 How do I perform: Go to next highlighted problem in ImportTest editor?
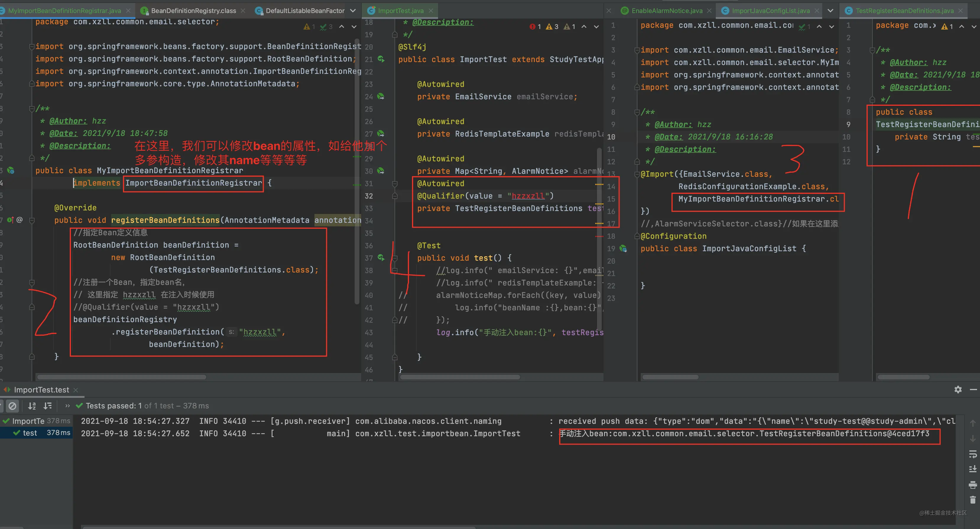point(596,26)
